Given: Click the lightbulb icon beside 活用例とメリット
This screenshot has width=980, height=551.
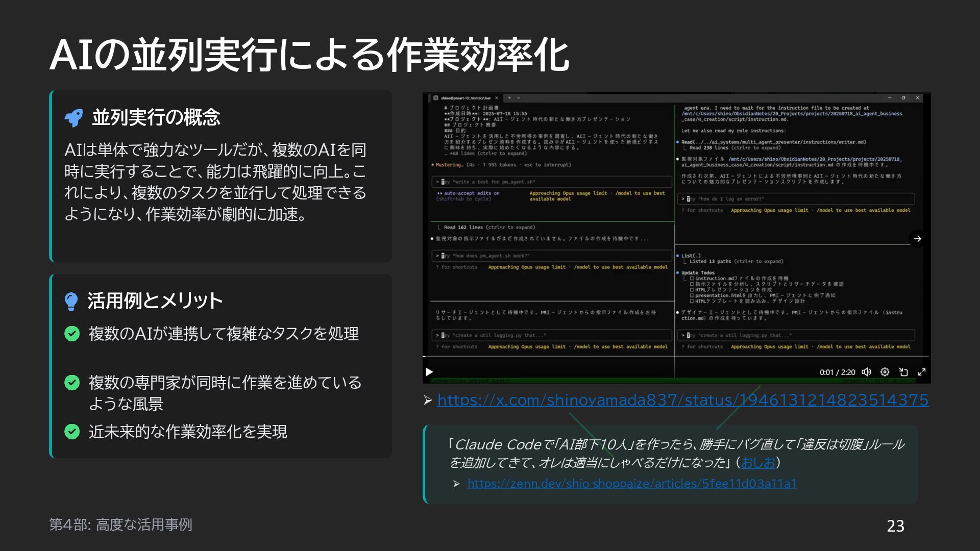Looking at the screenshot, I should [x=71, y=301].
